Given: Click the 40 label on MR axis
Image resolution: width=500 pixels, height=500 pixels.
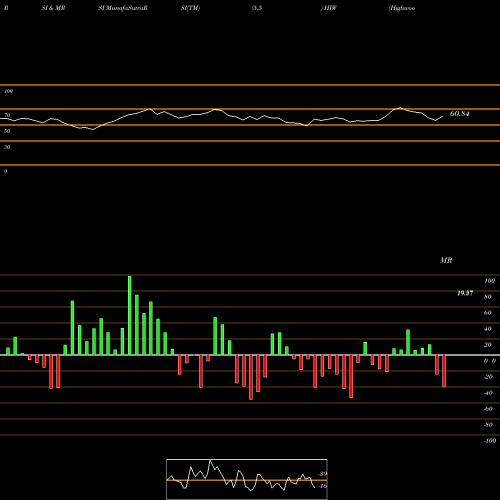Looking at the screenshot, I should pyautogui.click(x=488, y=329).
